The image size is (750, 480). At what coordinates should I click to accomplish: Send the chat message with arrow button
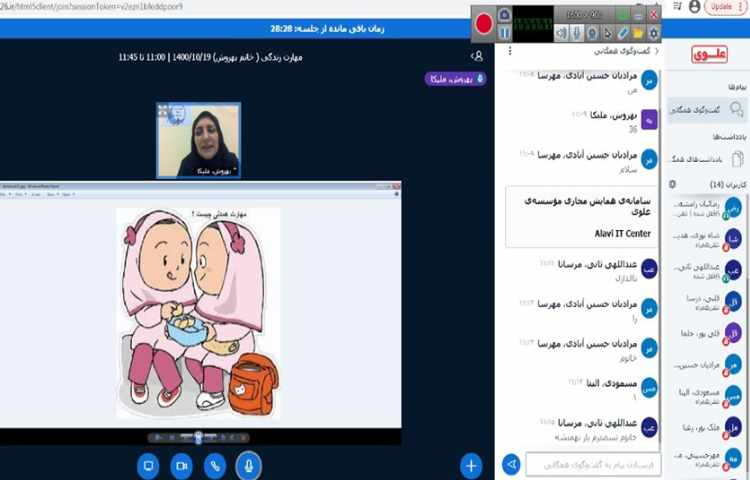coord(511,464)
